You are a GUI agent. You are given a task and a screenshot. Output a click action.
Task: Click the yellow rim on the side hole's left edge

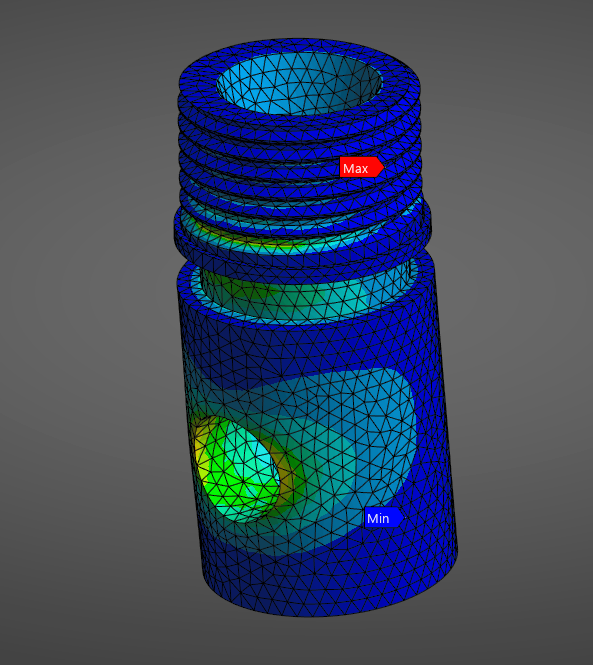200,456
